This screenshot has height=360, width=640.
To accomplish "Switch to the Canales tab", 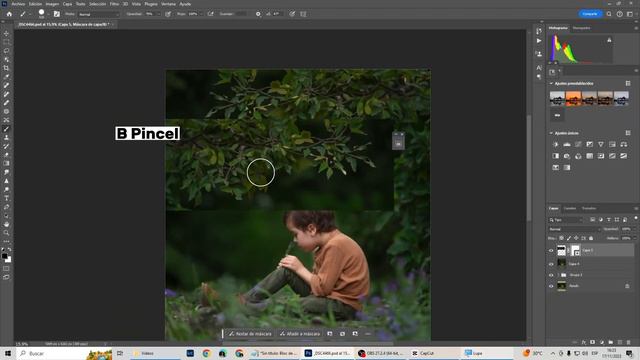I will (x=570, y=209).
